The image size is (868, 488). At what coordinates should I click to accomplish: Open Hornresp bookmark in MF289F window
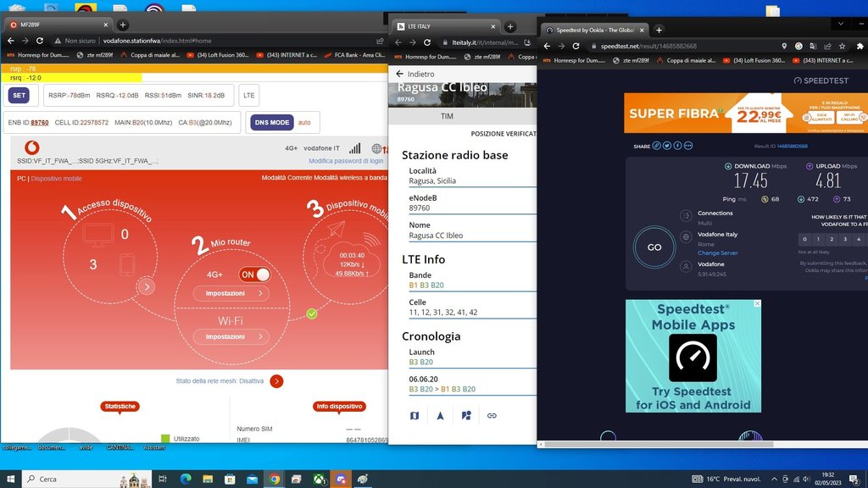(x=38, y=55)
